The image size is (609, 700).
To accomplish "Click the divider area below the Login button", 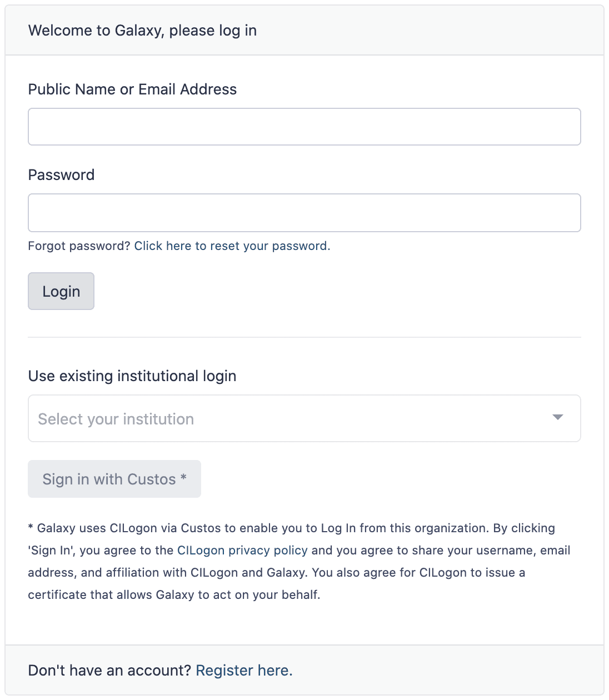I will coord(304,336).
